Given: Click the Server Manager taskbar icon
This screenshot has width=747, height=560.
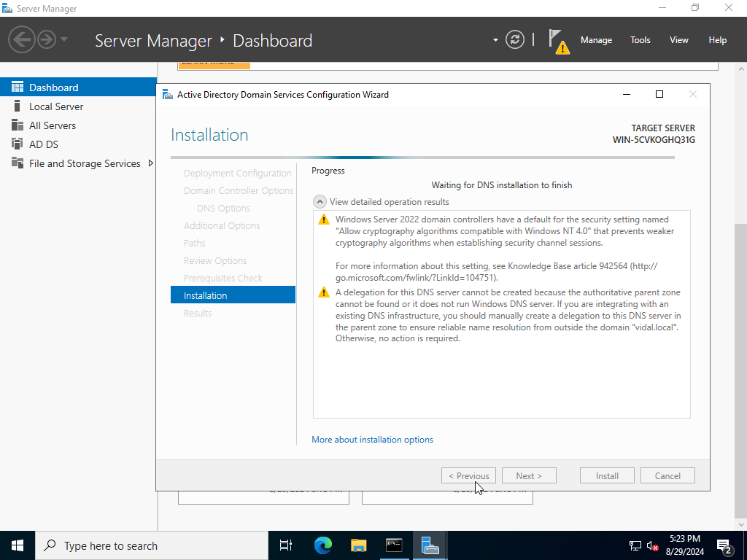Looking at the screenshot, I should pyautogui.click(x=430, y=545).
